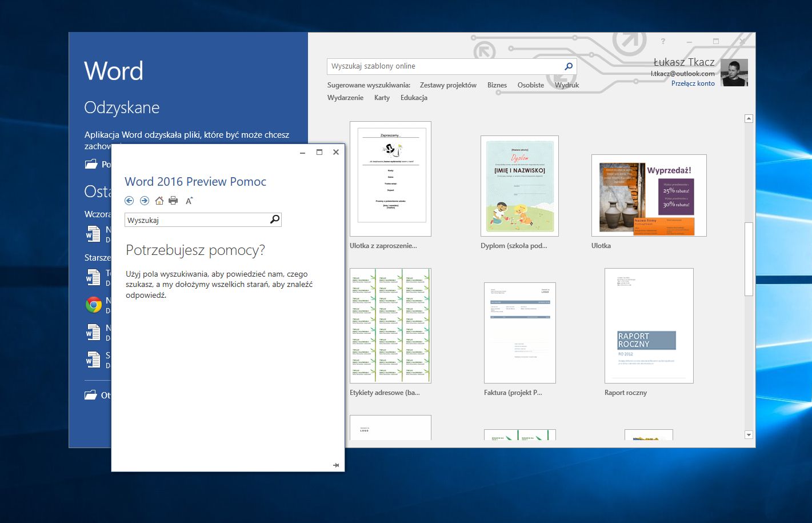The image size is (812, 523).
Task: Click the template list scrollbar thumb
Action: tap(749, 259)
